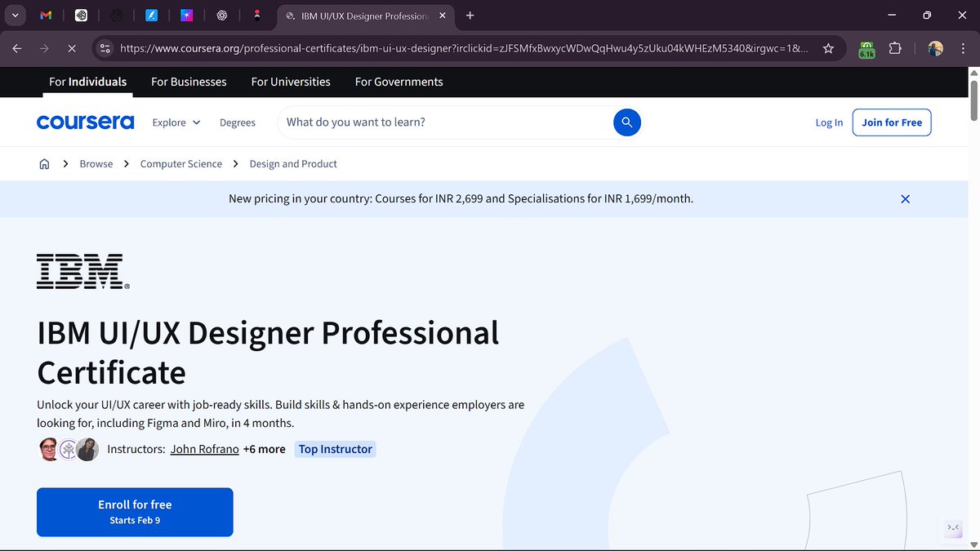Click the Top Instructor badge
The image size is (980, 551).
point(336,449)
